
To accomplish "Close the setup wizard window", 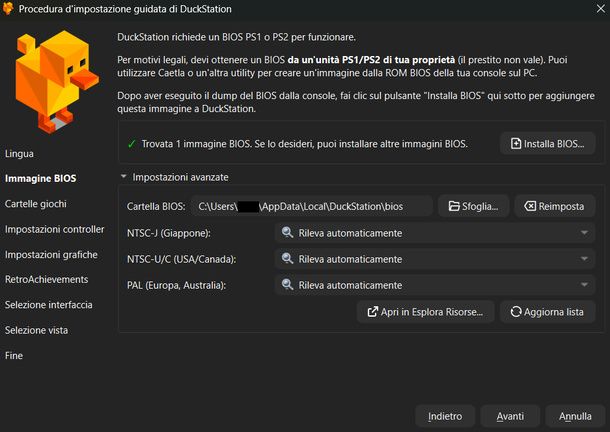I will (601, 9).
